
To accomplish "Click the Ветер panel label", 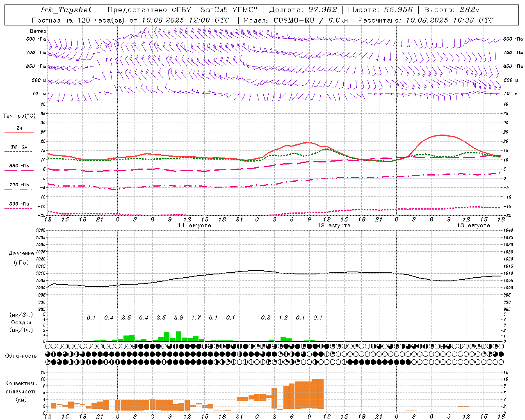I will pos(38,31).
